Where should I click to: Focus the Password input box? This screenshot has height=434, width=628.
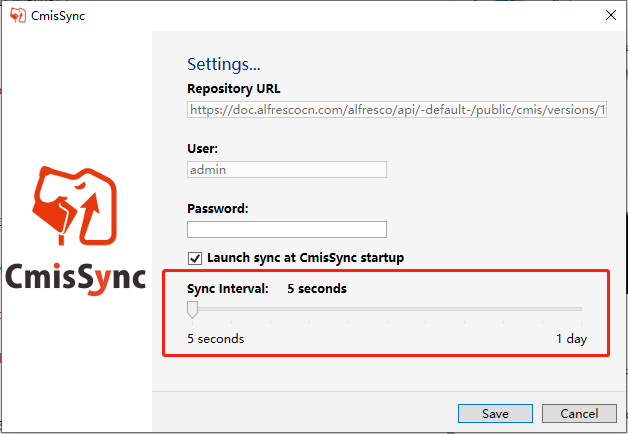[286, 229]
